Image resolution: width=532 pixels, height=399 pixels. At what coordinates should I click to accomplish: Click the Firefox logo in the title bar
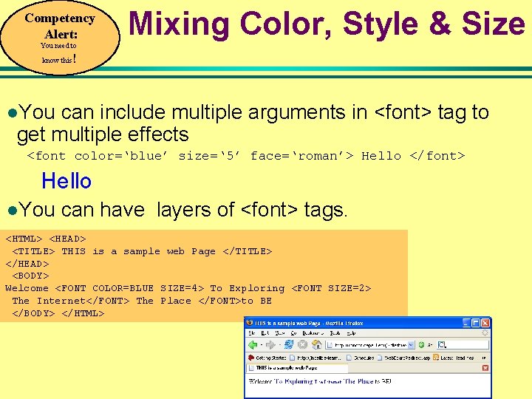coord(250,323)
